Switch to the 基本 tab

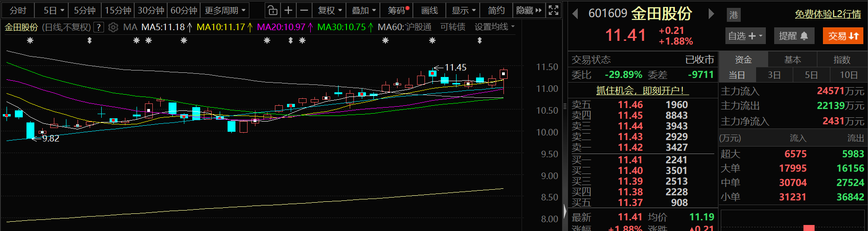tap(792, 59)
